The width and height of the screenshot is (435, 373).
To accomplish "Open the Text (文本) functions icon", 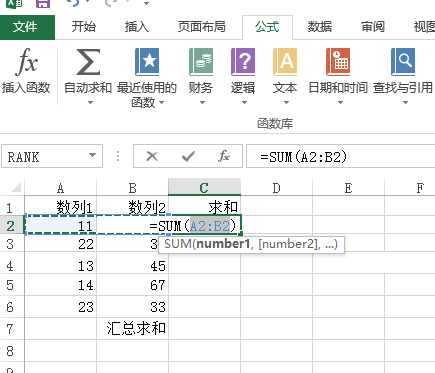I will [285, 62].
